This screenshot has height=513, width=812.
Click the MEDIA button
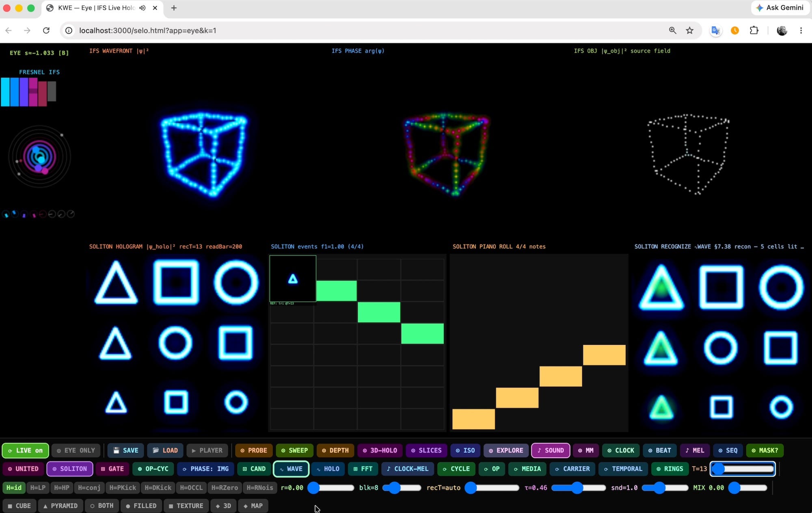click(527, 469)
